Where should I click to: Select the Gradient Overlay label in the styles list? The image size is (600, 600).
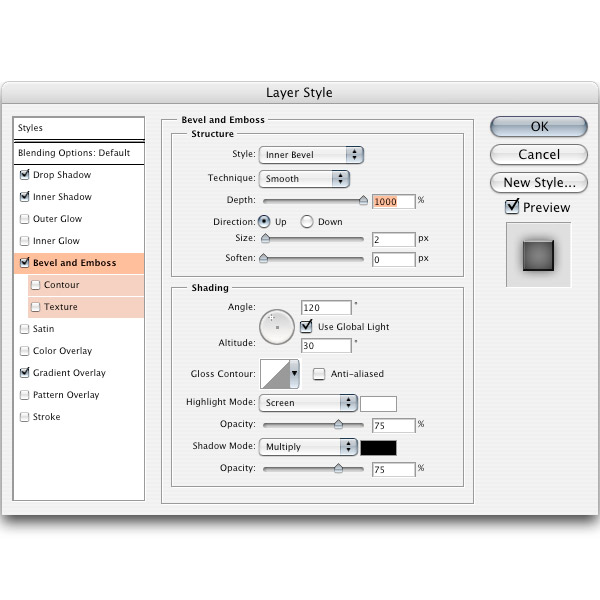click(x=69, y=373)
